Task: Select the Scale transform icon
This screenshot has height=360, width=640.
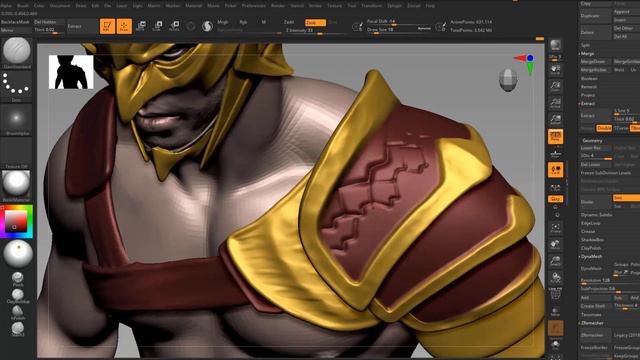Action: 158,26
